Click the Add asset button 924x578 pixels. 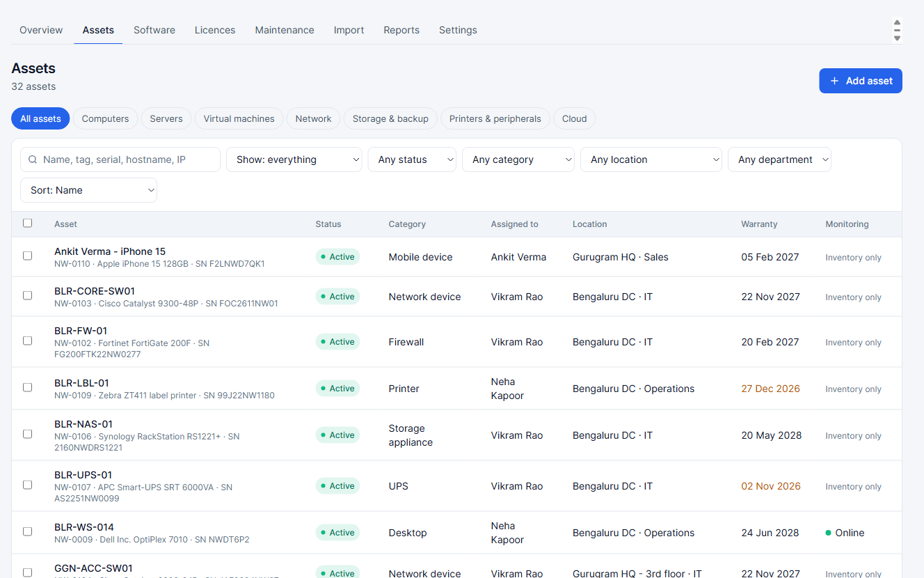(861, 81)
